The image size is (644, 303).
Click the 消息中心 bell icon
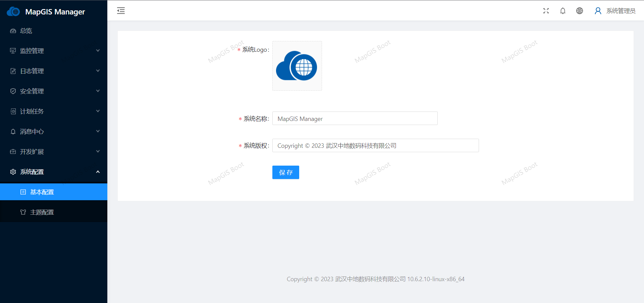(13, 131)
